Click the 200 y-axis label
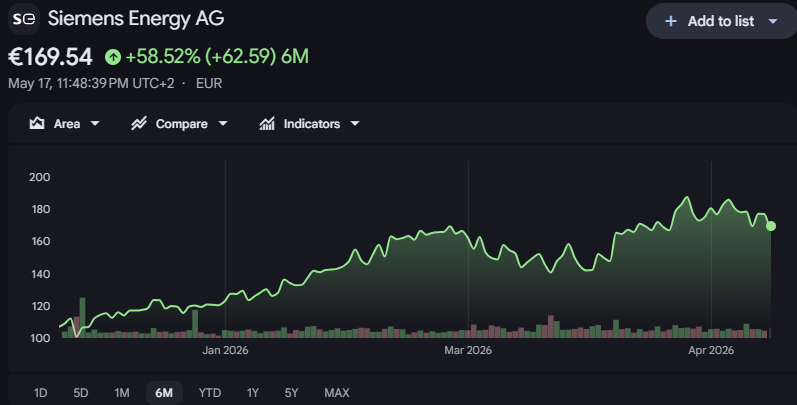Screen dimensions: 797x405 pos(40,177)
